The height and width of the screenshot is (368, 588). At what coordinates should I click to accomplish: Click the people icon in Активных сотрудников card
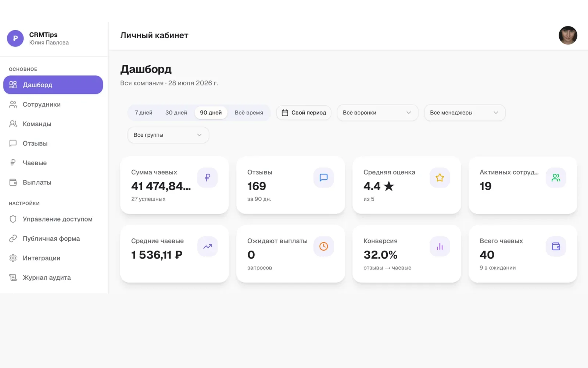tap(556, 178)
